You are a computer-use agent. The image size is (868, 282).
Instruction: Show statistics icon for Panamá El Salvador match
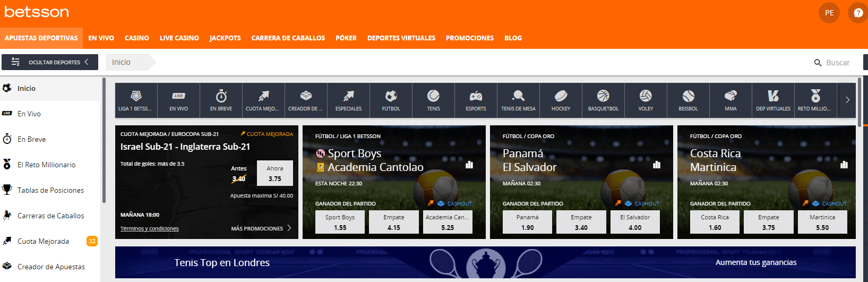657,165
